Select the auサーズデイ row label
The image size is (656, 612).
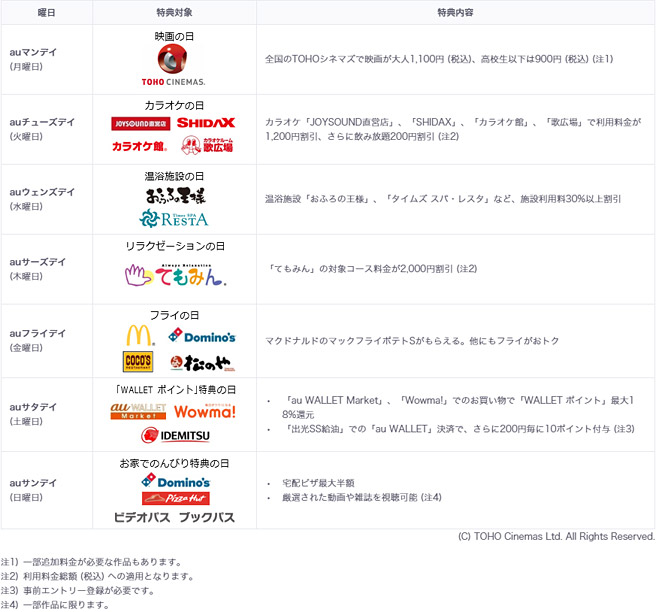point(38,262)
